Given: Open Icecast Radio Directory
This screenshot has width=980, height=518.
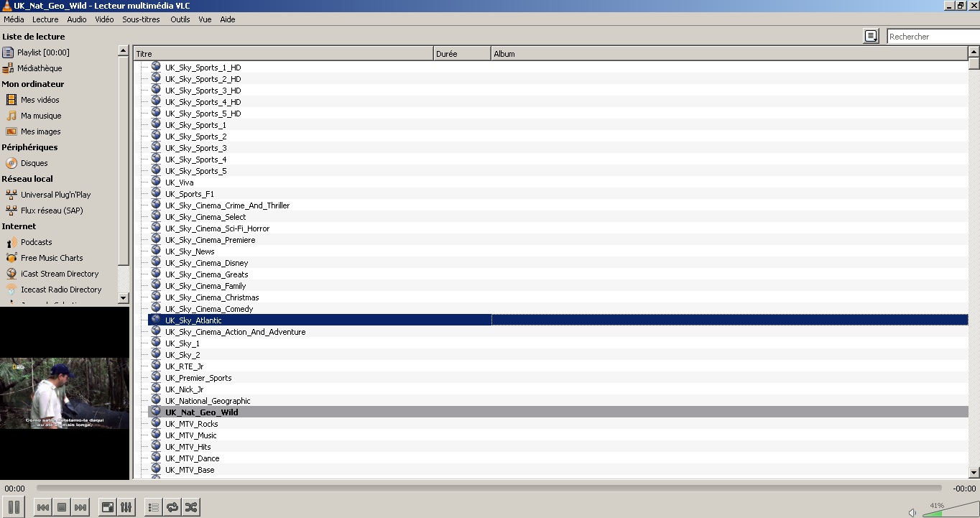Looking at the screenshot, I should click(x=61, y=290).
